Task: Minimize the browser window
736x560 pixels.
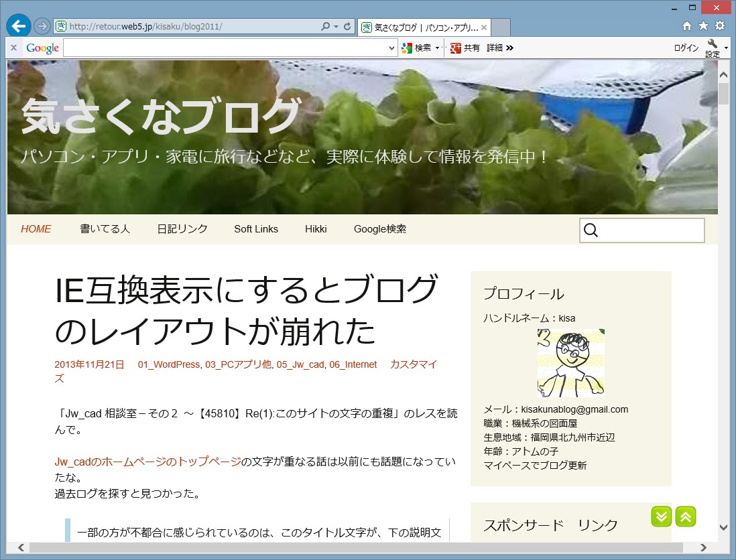Action: (674, 9)
